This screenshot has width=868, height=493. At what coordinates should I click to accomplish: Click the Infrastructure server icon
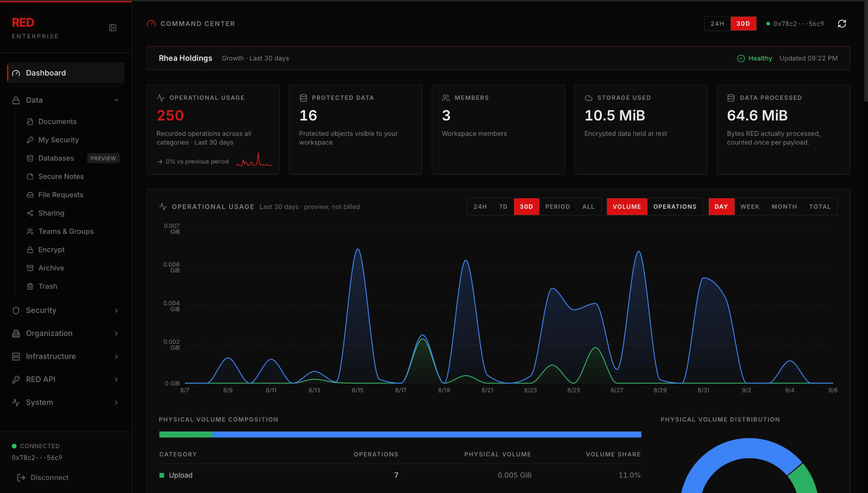[16, 357]
